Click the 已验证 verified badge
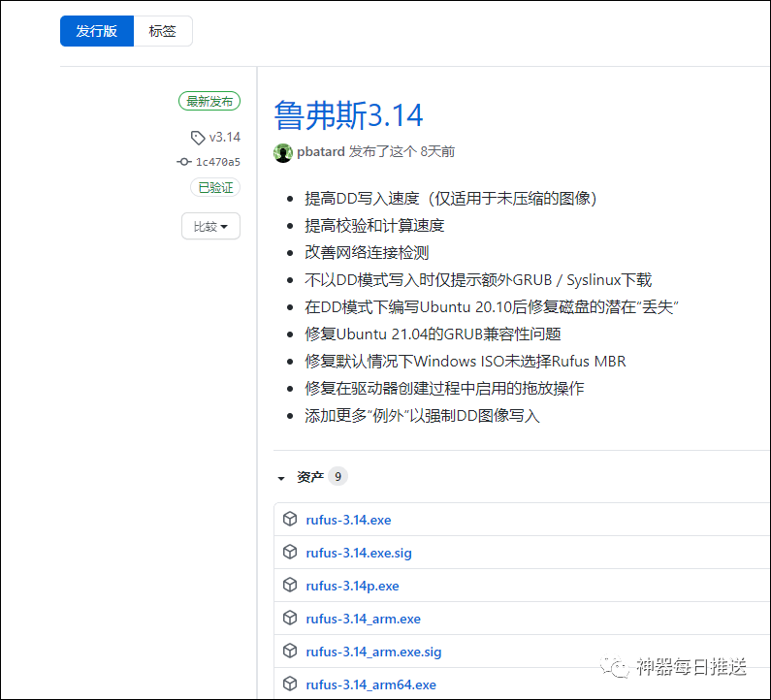The image size is (771, 700). coord(215,187)
